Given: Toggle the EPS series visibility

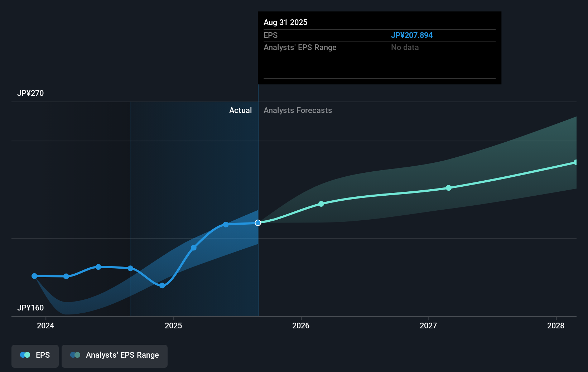Looking at the screenshot, I should [x=35, y=356].
